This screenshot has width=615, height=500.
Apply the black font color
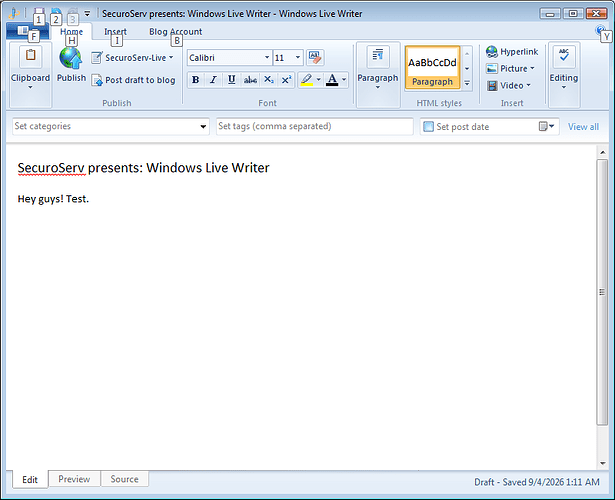click(332, 80)
